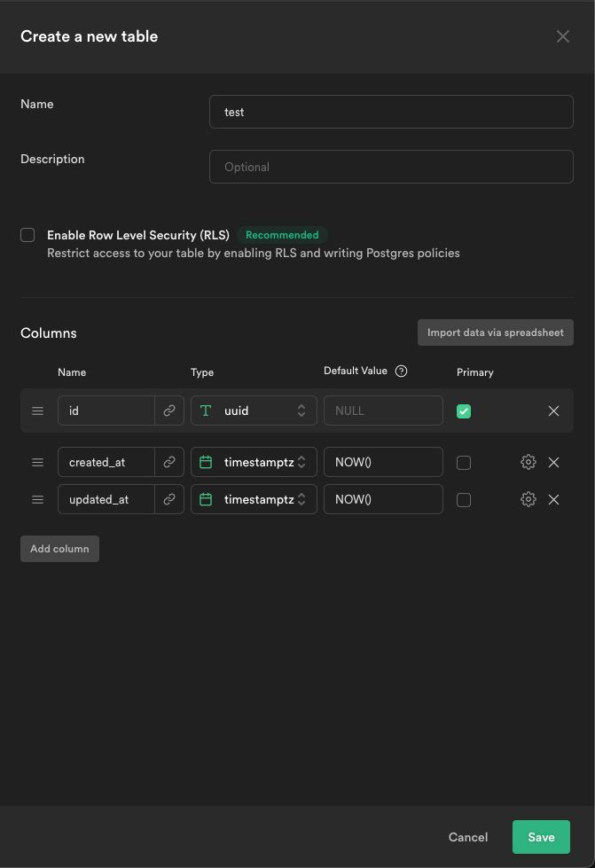Save the new table
Screen dimensions: 595x868
coord(541,837)
